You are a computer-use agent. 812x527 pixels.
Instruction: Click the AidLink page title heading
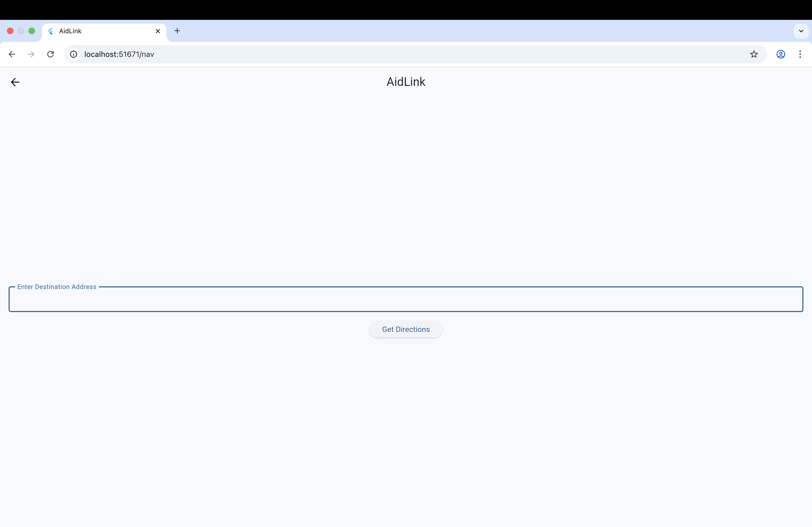pos(406,82)
